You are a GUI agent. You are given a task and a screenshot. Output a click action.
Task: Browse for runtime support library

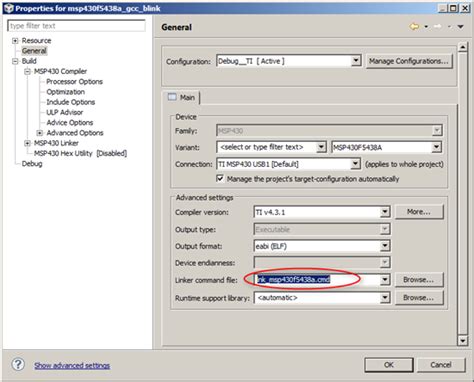pyautogui.click(x=419, y=298)
